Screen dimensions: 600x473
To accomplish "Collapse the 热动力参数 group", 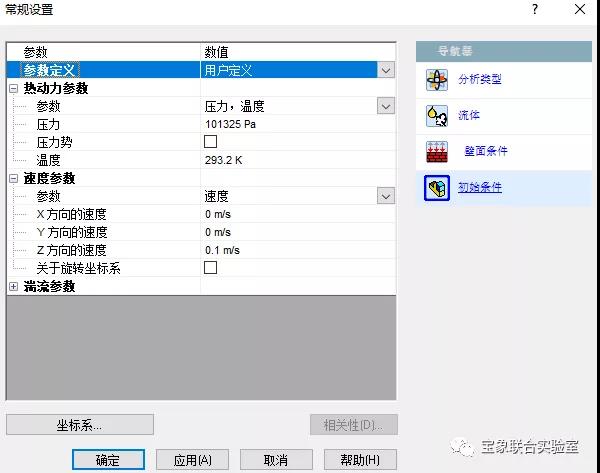I will coord(13,88).
